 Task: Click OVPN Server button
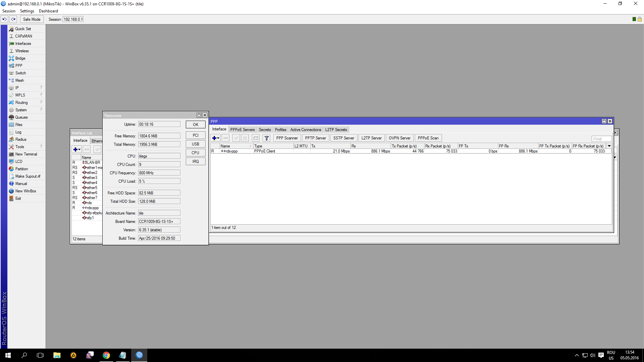coord(399,138)
